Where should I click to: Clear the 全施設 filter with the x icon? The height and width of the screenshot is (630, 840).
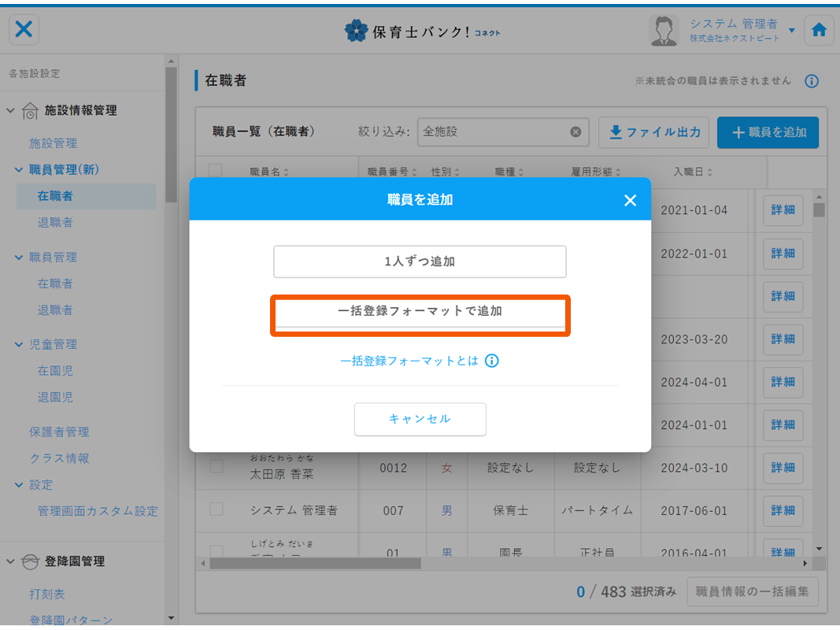click(x=575, y=132)
